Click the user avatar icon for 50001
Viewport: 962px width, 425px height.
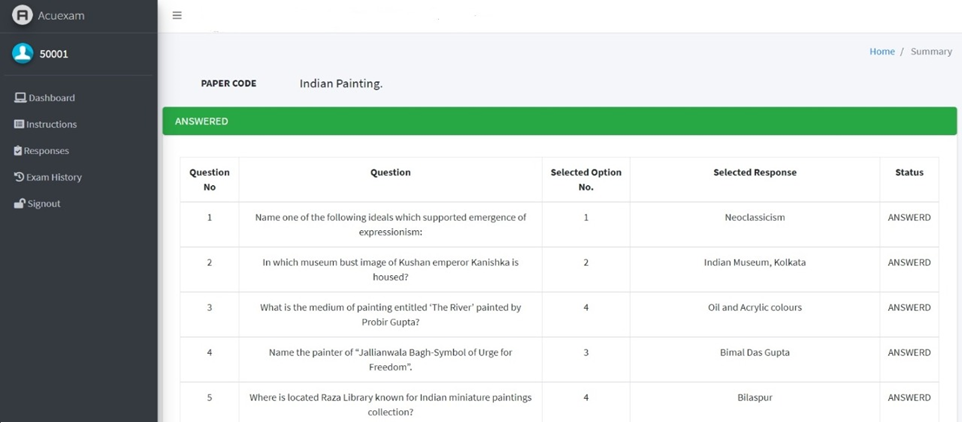click(22, 53)
